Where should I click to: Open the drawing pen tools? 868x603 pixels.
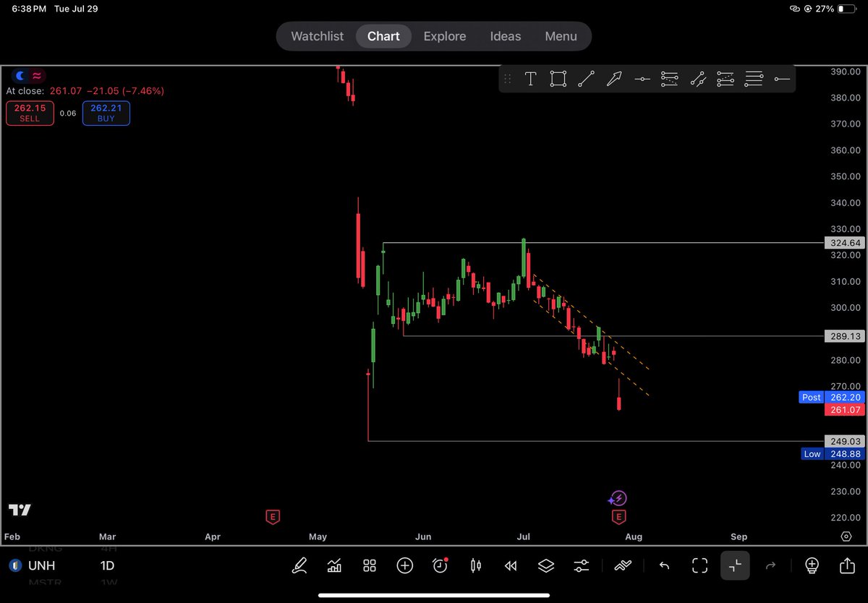(x=299, y=565)
